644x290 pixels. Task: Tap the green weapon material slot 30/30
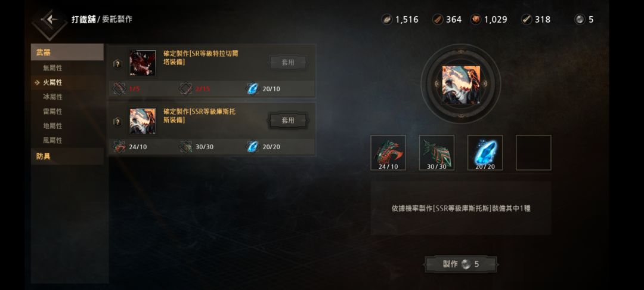point(436,153)
